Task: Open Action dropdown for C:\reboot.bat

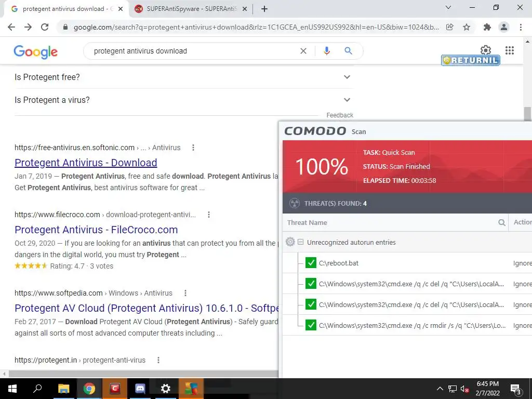Action: pos(523,263)
